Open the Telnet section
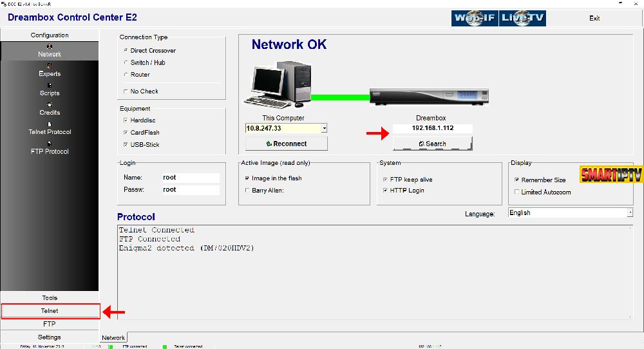The width and height of the screenshot is (644, 349). point(50,311)
